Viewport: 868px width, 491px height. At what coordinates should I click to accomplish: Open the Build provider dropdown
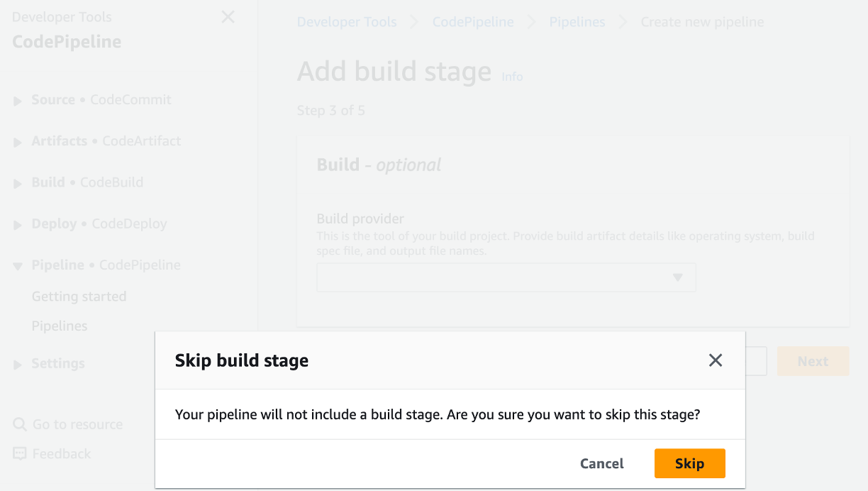click(x=506, y=277)
